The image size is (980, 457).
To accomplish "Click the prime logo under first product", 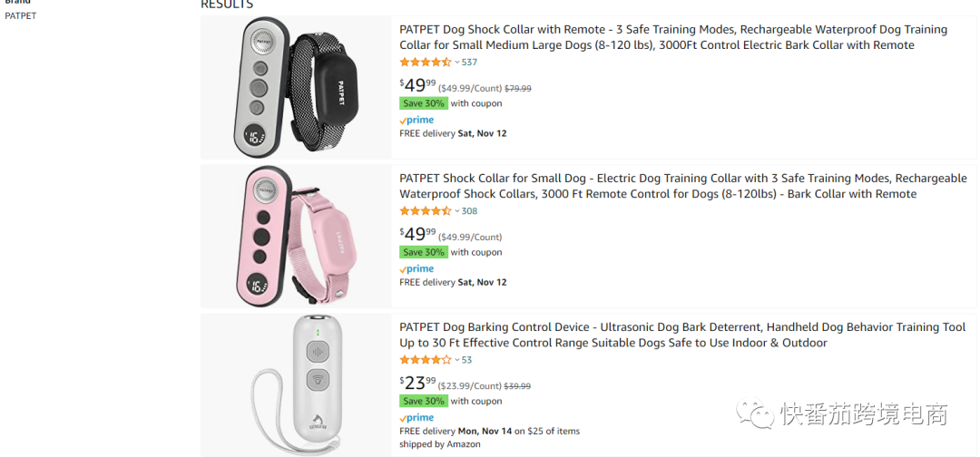I will (416, 120).
